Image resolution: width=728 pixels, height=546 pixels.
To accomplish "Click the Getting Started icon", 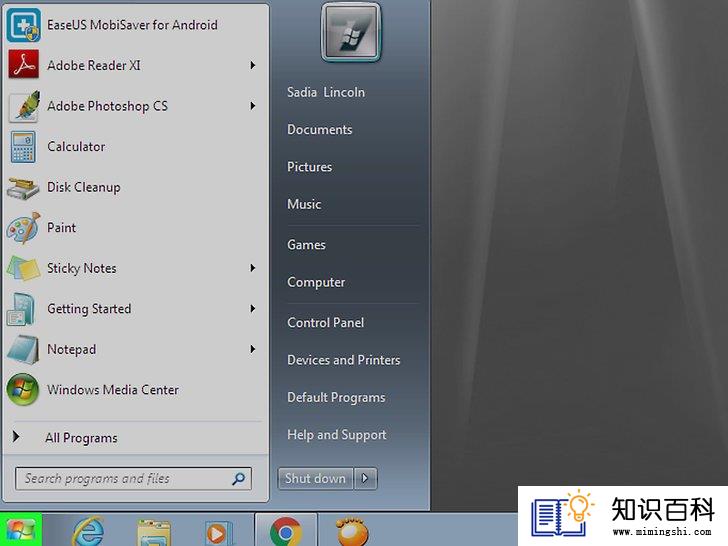I will [21, 309].
